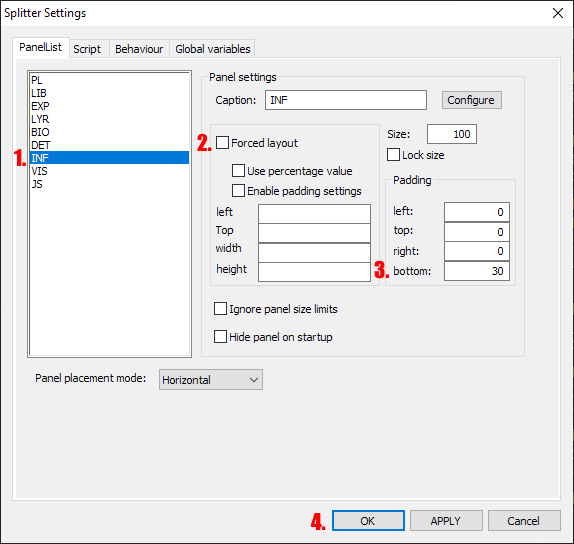574x544 pixels.
Task: Tick Enable padding settings checkbox
Action: coord(238,190)
